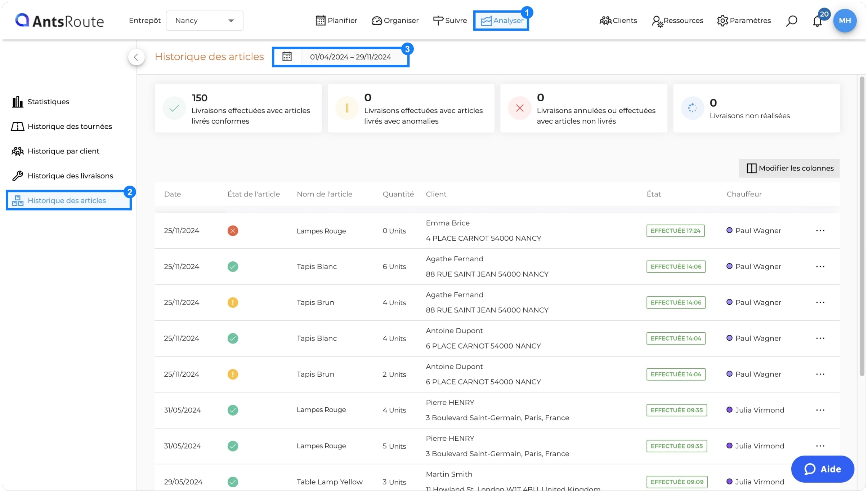The height and width of the screenshot is (492, 868).
Task: Open more options for Antoine Dupont Tapis Blanc row
Action: 820,338
